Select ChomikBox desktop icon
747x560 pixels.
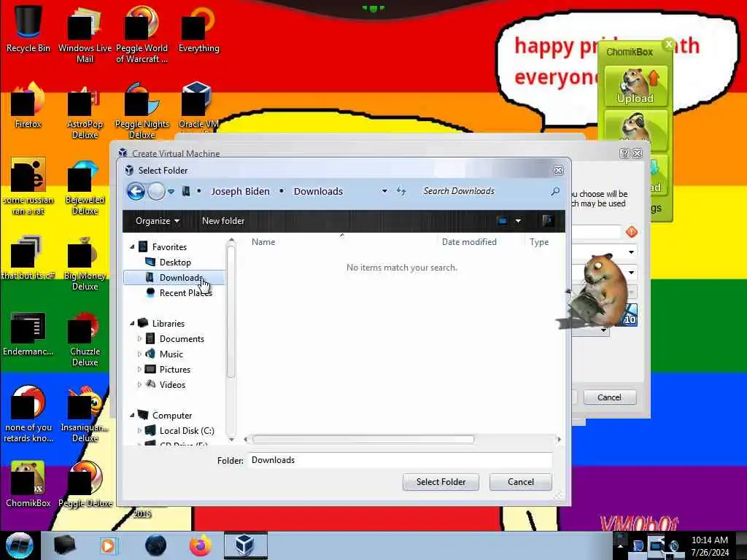pos(28,484)
